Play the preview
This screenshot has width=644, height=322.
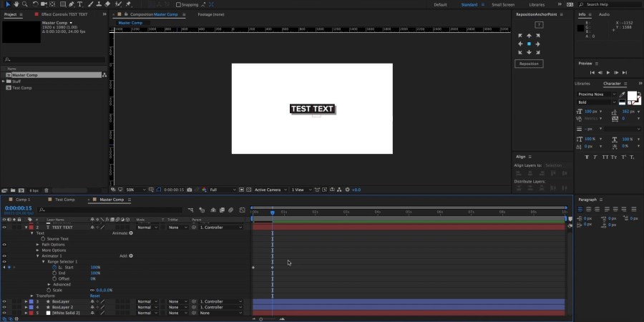coord(608,73)
